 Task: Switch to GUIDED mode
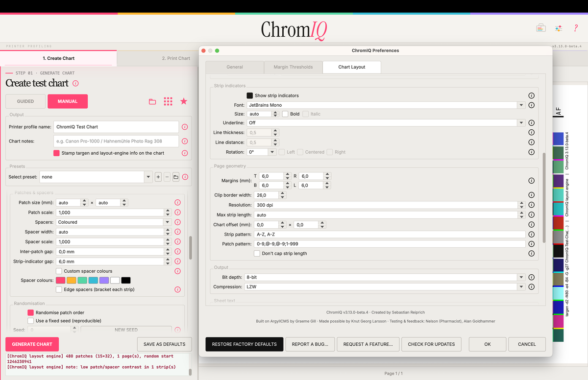point(25,101)
